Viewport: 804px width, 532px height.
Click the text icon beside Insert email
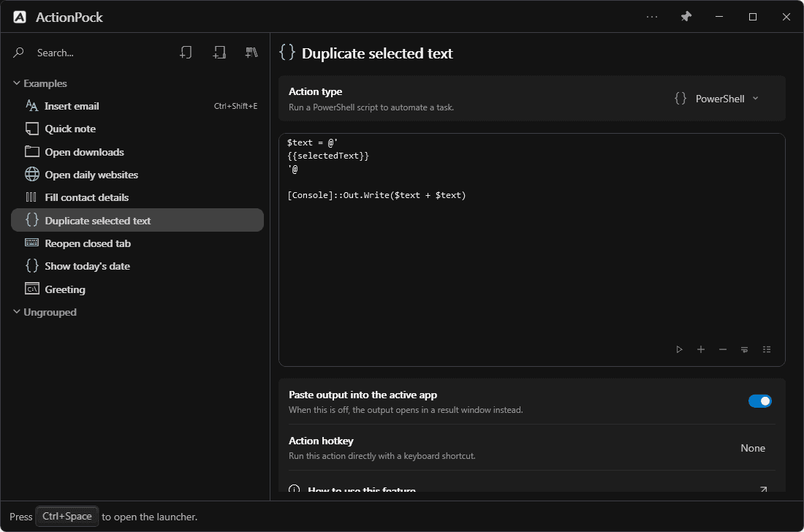point(31,105)
